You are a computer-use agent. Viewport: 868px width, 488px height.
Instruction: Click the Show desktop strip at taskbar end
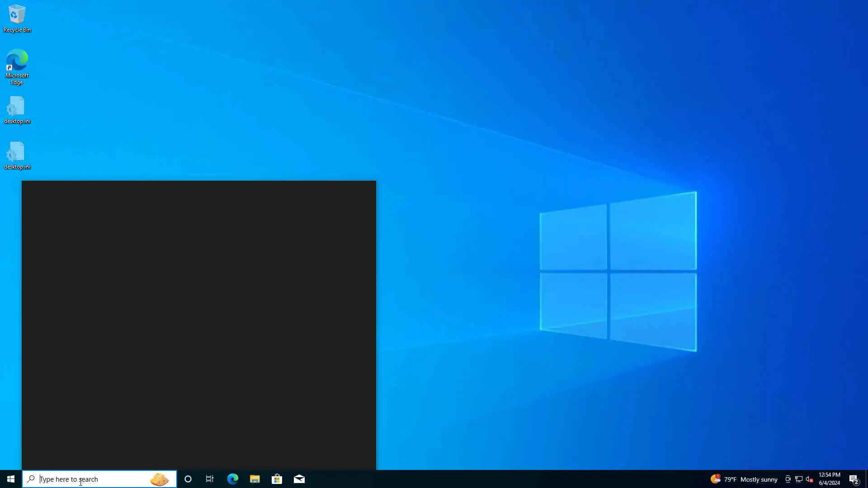[866, 479]
